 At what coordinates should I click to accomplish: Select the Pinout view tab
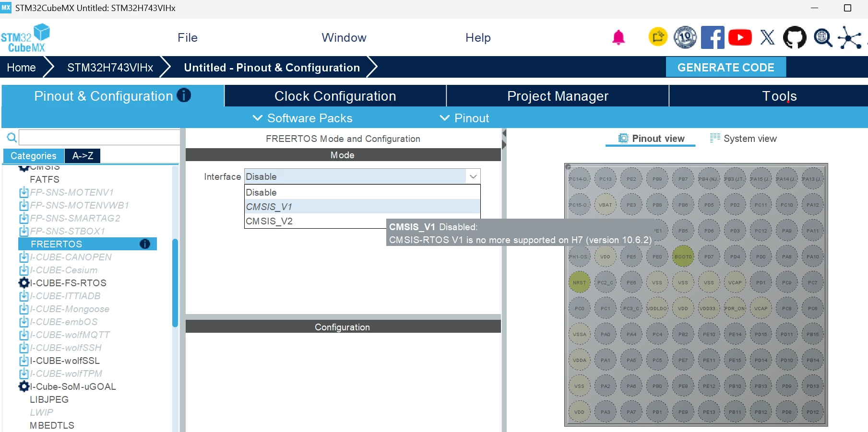[651, 139]
